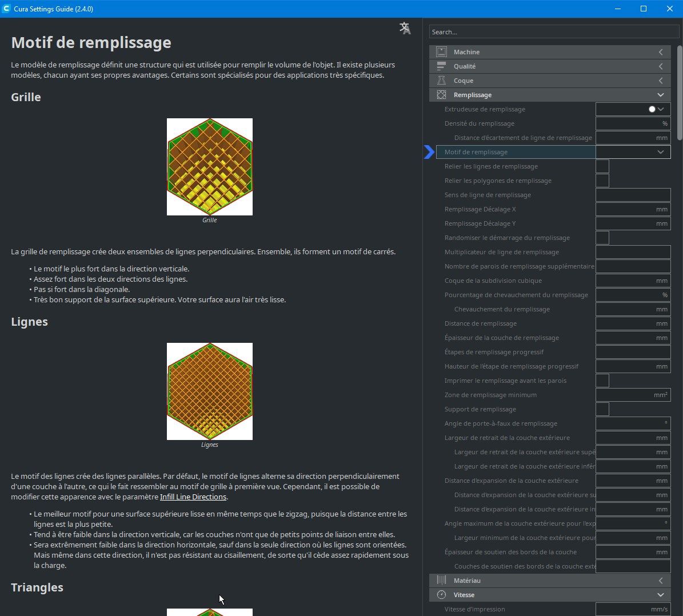
Task: Click the Vitesse d'impression value field
Action: coord(633,609)
